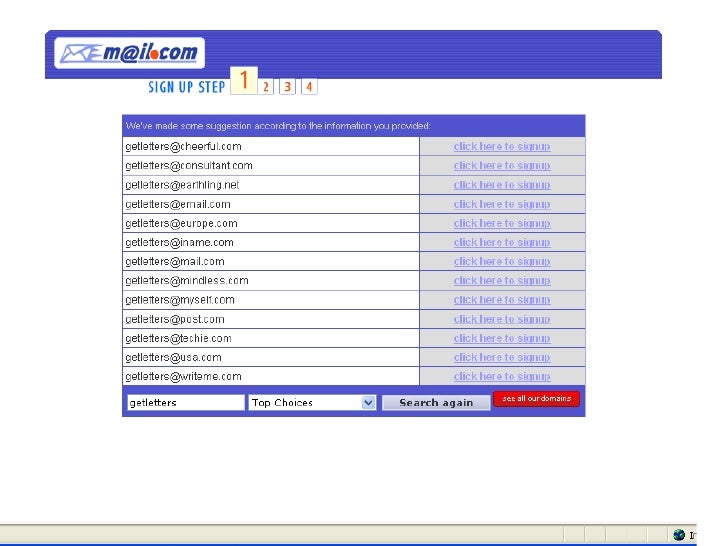Select the getletters@usa.com text
728x546 pixels.
click(173, 358)
